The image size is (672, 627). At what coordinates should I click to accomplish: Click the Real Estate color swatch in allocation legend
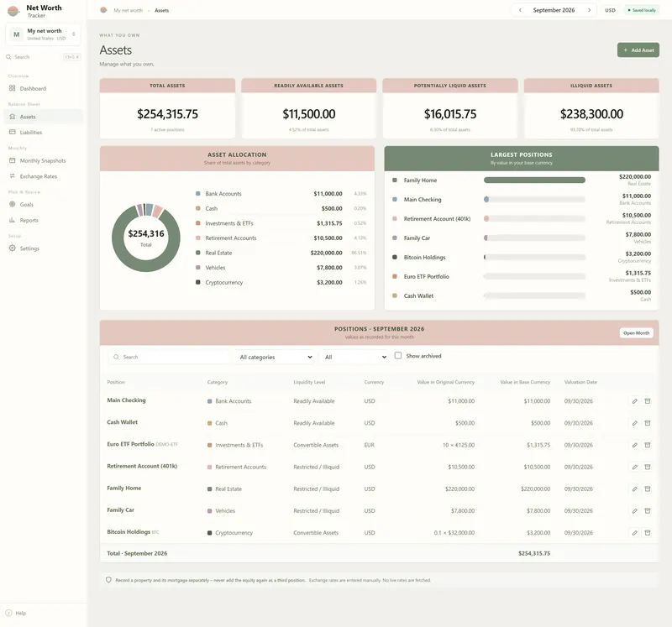(x=198, y=253)
